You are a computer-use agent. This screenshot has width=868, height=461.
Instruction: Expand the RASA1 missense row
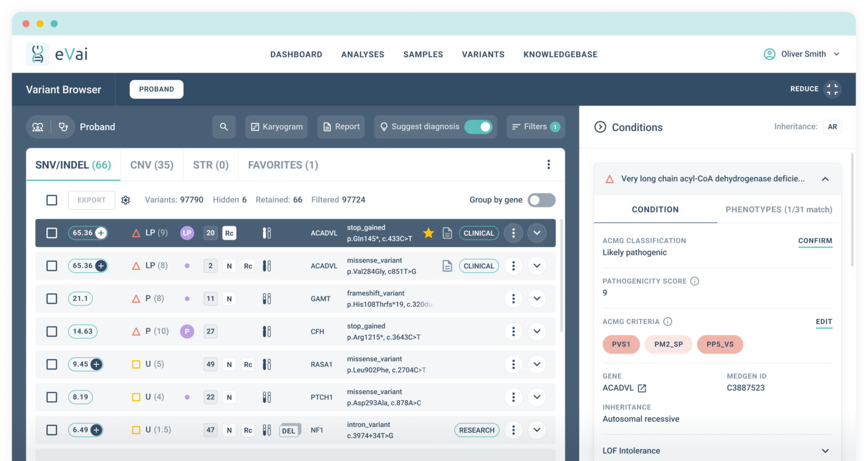[x=537, y=364]
